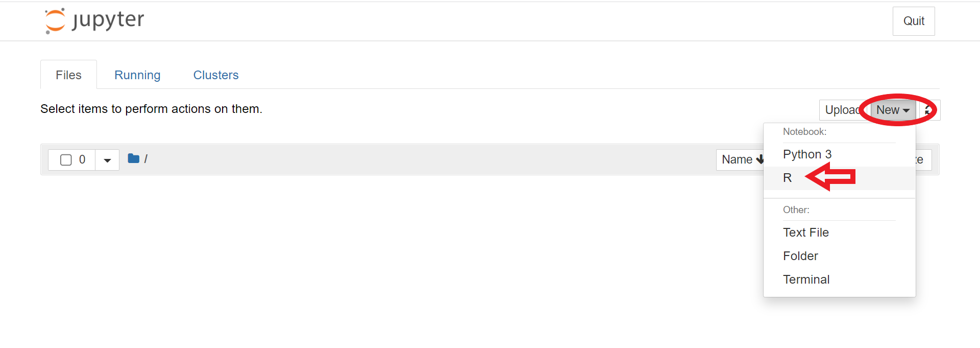The image size is (980, 348).
Task: Sort the file list by Name
Action: coord(738,159)
